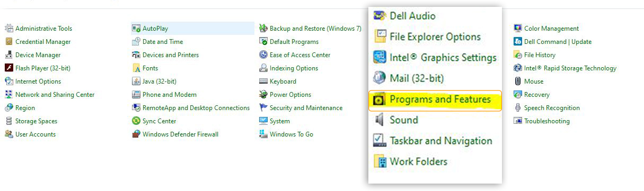Screen dimensions: 644x191
Task: Click the Network and Sharing Center icon
Action: (9, 95)
